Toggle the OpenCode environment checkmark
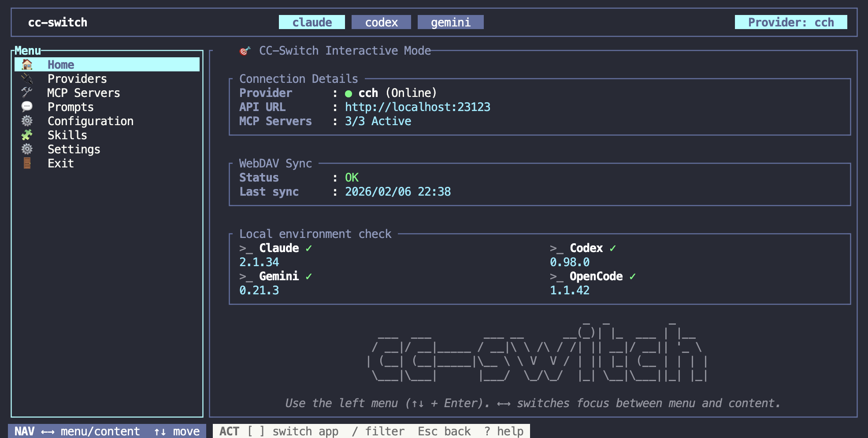The width and height of the screenshot is (868, 438). (x=633, y=276)
